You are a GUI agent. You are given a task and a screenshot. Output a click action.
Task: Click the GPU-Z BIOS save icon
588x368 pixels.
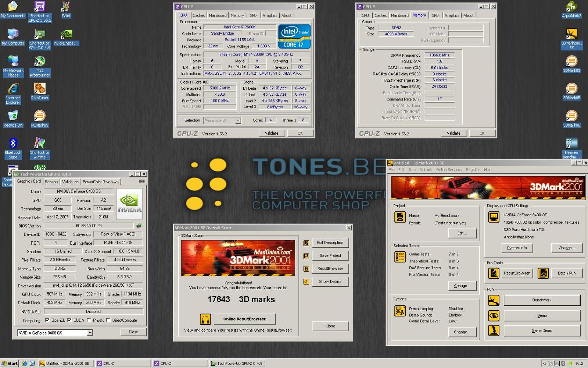point(139,226)
